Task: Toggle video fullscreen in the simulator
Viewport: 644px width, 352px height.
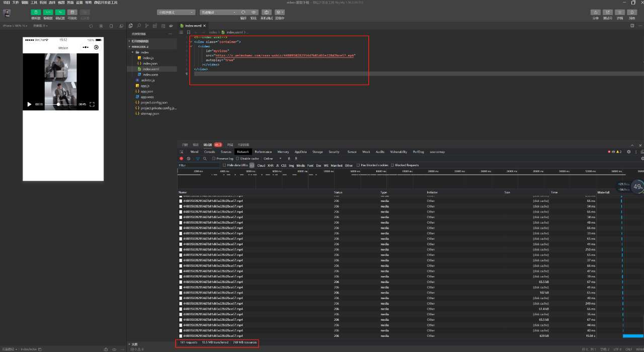Action: 92,104
